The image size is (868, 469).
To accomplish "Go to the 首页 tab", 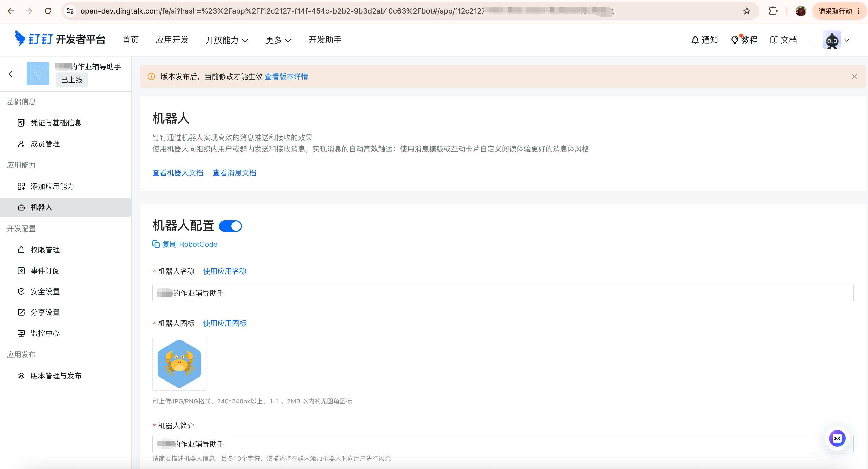I will (x=130, y=40).
